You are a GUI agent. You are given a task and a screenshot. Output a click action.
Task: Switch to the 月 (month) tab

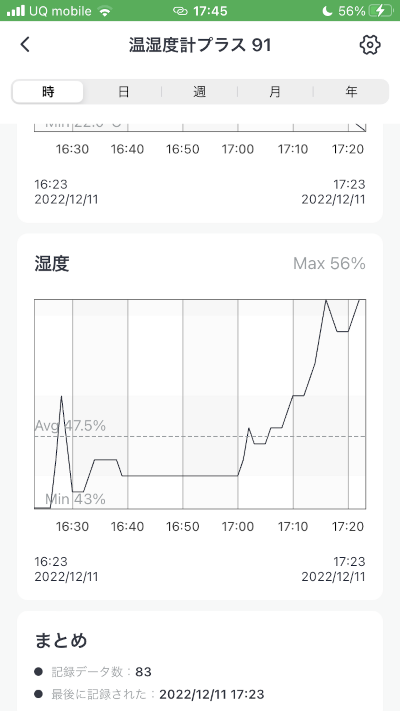pos(275,92)
